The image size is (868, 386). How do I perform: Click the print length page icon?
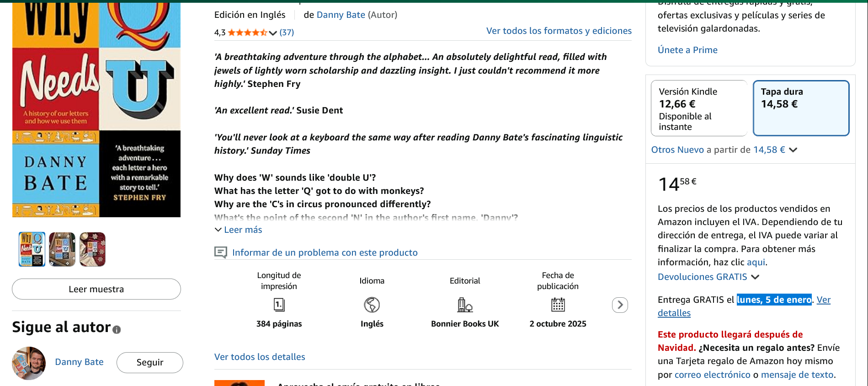pyautogui.click(x=279, y=305)
